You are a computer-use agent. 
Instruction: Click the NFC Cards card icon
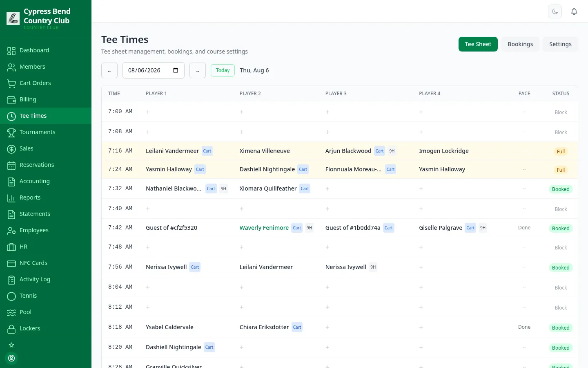(x=11, y=263)
